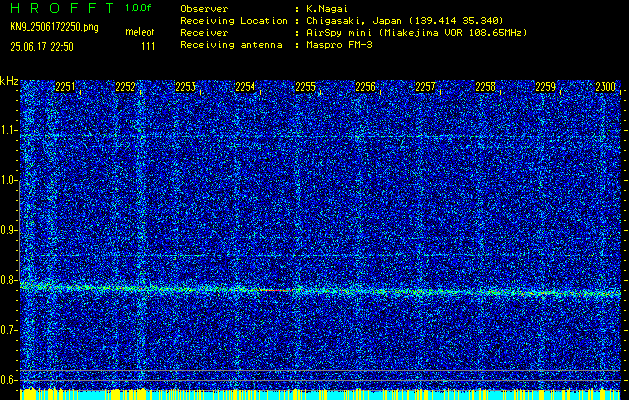Click the Receiving Location field label
This screenshot has height=400, width=629.
pos(234,21)
